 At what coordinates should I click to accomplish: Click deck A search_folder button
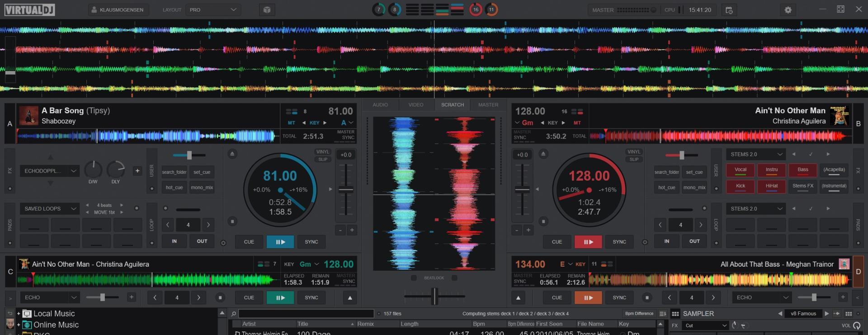pyautogui.click(x=174, y=172)
